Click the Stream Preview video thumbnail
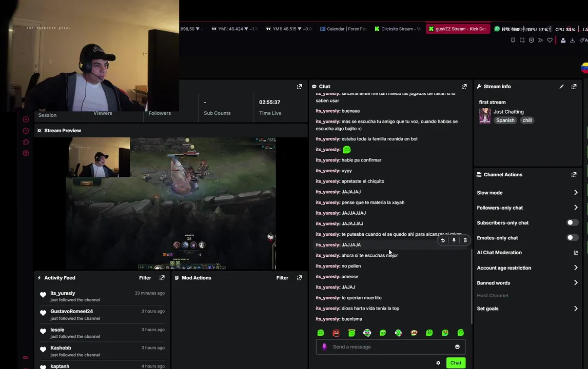The width and height of the screenshot is (588, 369). pyautogui.click(x=171, y=203)
